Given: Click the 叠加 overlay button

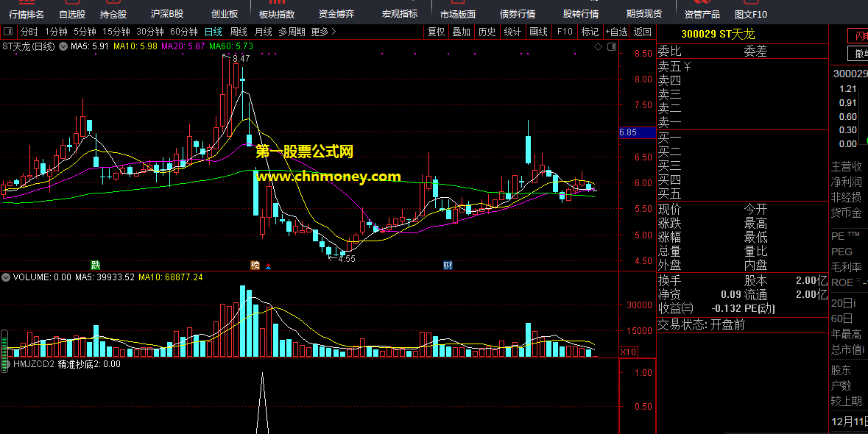Looking at the screenshot, I should [461, 32].
